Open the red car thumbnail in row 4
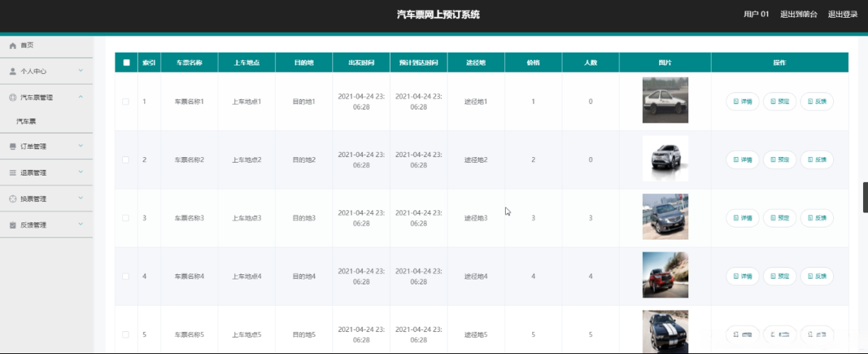The height and width of the screenshot is (354, 868). click(665, 275)
